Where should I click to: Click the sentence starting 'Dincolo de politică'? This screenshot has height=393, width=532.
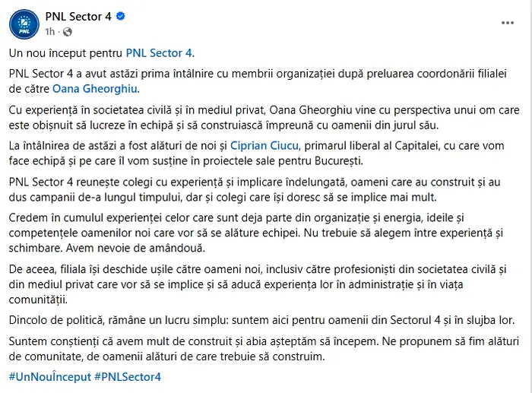point(261,320)
